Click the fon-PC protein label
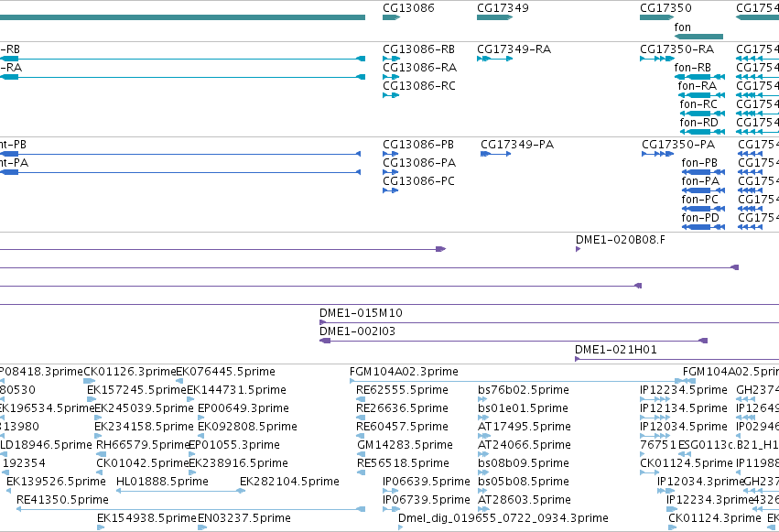The height and width of the screenshot is (532, 779). pos(700,200)
